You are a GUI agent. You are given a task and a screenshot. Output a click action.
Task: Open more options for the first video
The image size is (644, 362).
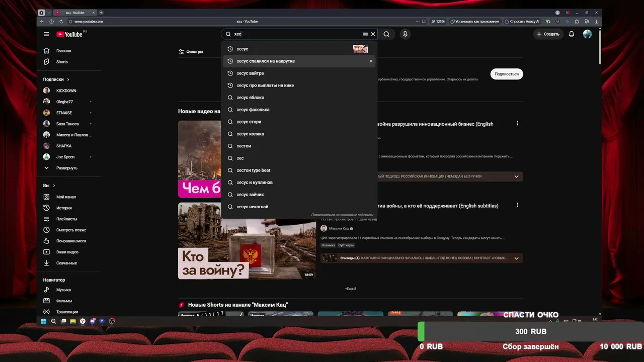pyautogui.click(x=517, y=123)
